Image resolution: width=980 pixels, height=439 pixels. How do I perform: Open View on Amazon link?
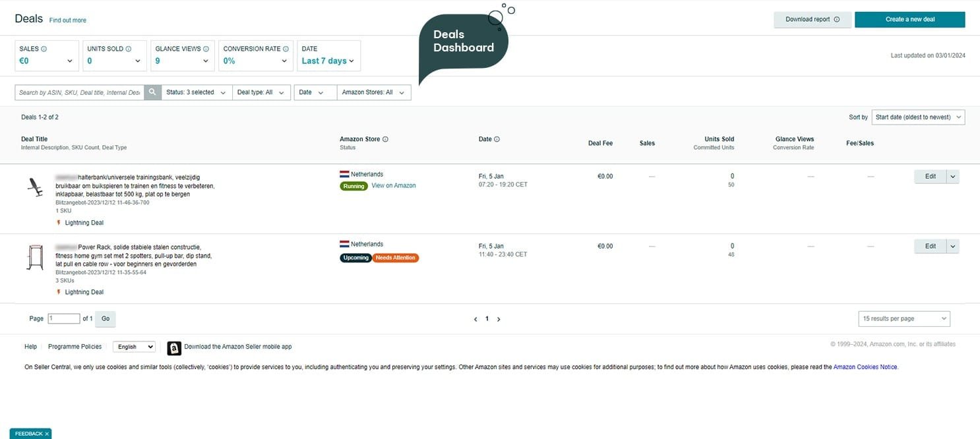[x=394, y=186]
